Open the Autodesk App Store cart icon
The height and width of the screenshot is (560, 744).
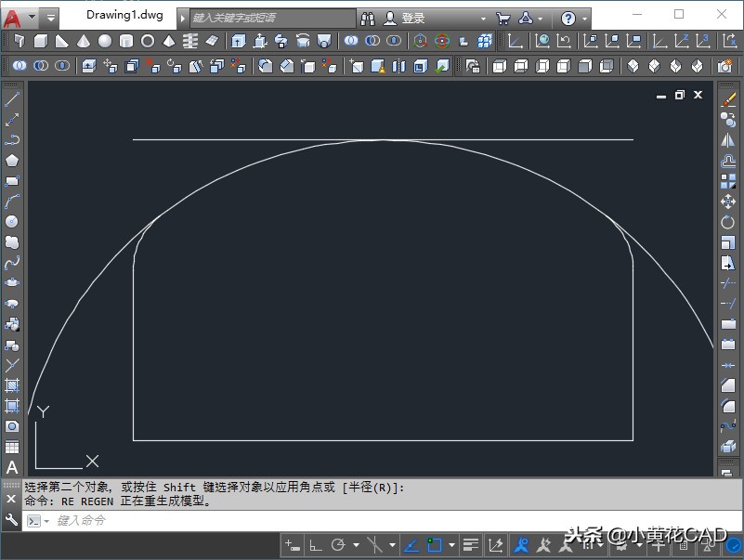(503, 18)
